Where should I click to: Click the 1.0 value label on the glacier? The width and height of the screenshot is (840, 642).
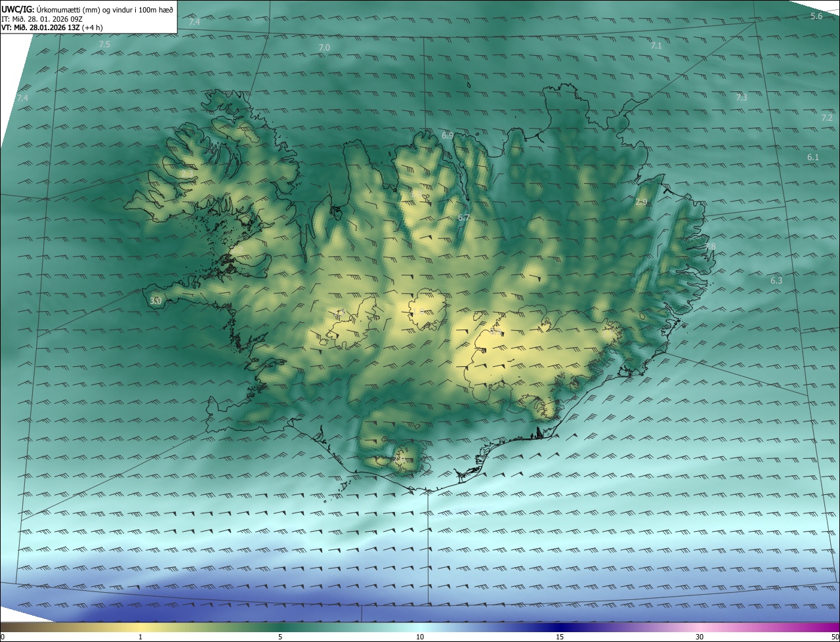pyautogui.click(x=417, y=311)
